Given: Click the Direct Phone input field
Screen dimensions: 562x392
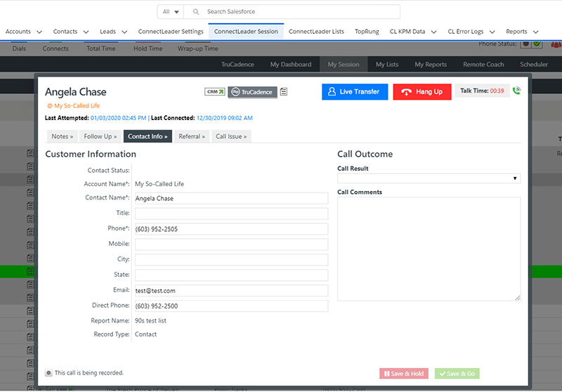Looking at the screenshot, I should [231, 306].
